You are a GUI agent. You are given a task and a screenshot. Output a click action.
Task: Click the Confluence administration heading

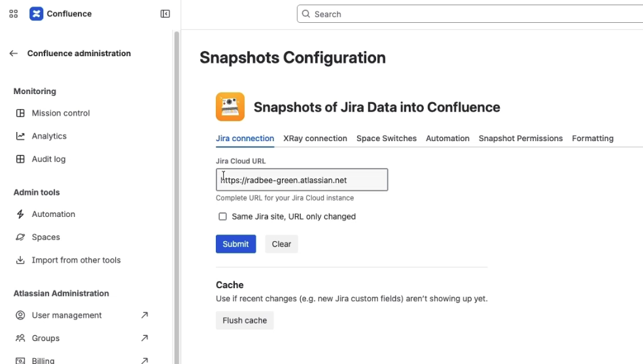[79, 54]
